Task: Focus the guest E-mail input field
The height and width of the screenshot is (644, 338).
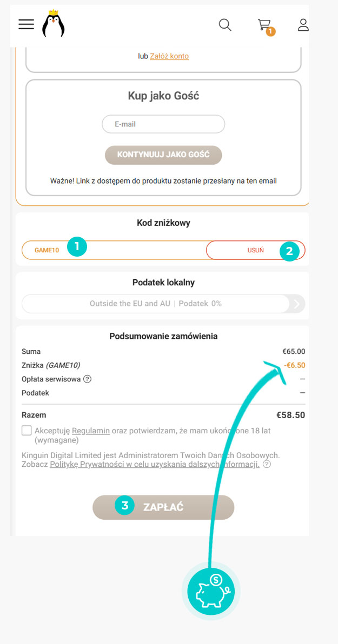Action: pyautogui.click(x=163, y=124)
